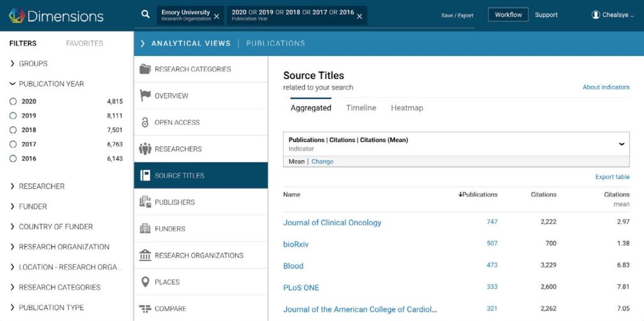Open the Open Access padlock icon
This screenshot has height=321, width=644.
tap(145, 122)
